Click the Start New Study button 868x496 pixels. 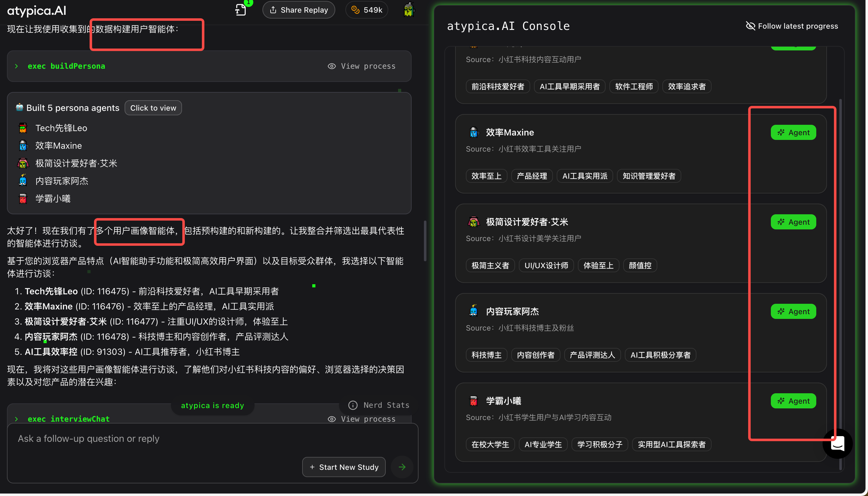pyautogui.click(x=344, y=467)
